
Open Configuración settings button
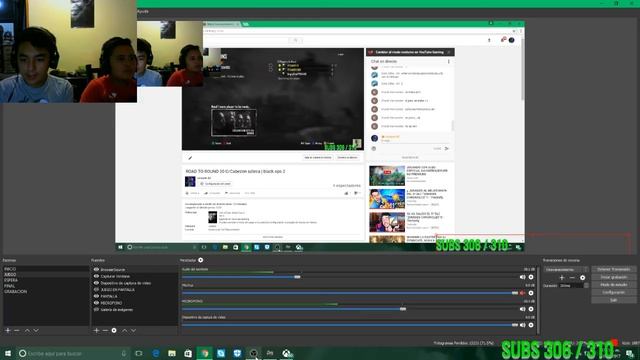[613, 293]
